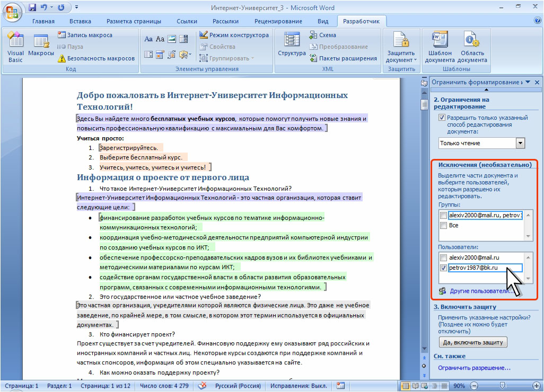Image resolution: width=544 pixels, height=392 pixels.
Task: Open the XML Структура pane
Action: 292,44
